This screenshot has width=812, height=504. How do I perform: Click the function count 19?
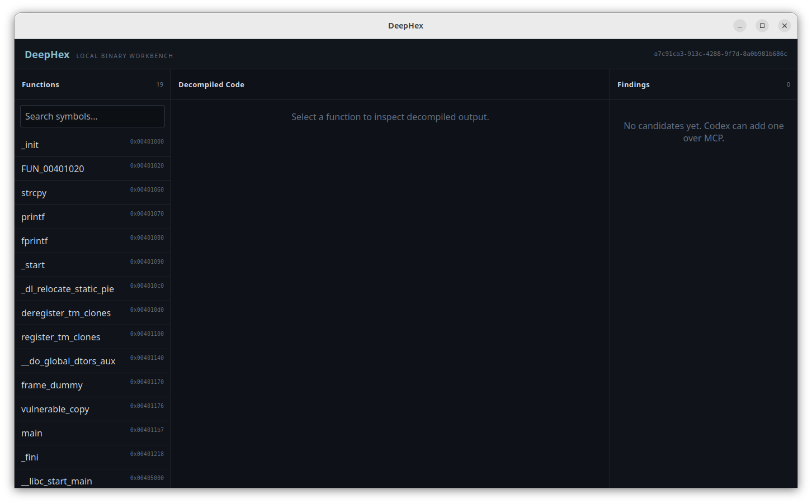(160, 84)
